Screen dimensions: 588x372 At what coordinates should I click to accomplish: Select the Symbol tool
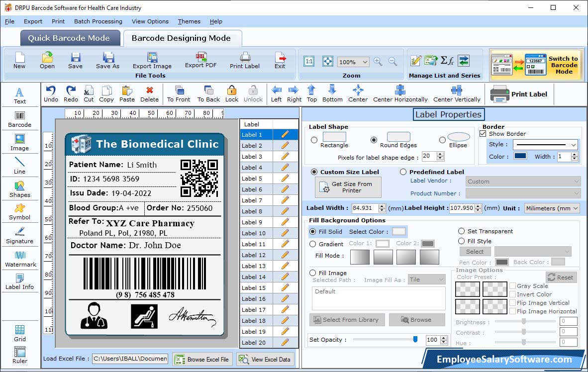tap(19, 212)
